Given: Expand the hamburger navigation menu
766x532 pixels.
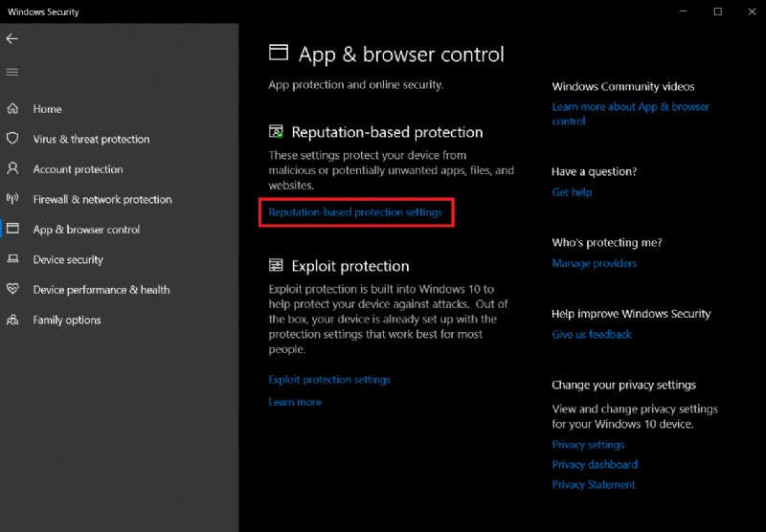Looking at the screenshot, I should pyautogui.click(x=12, y=72).
